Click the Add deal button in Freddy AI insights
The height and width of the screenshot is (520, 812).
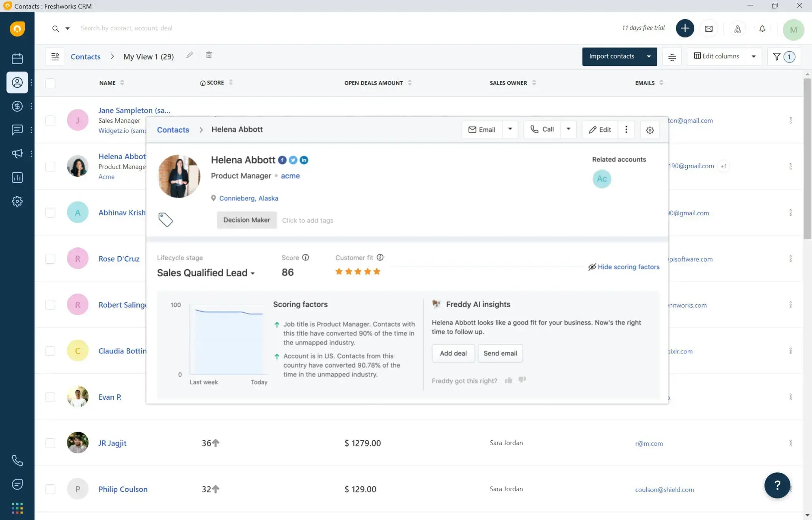453,353
